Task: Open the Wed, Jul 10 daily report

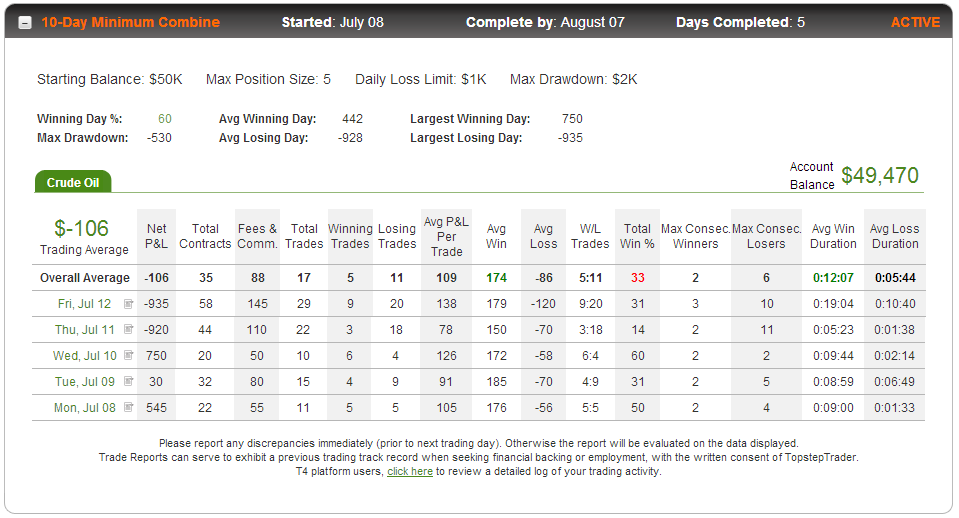Action: (84, 355)
